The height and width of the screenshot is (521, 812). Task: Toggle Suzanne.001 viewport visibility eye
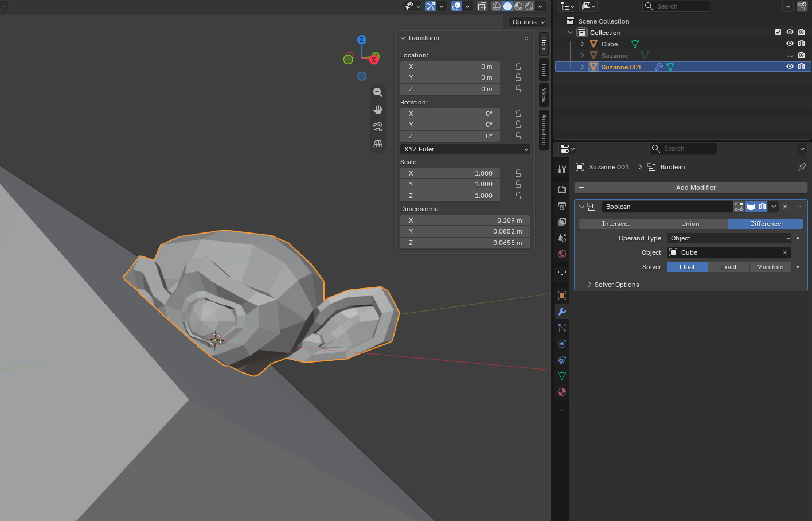(790, 67)
